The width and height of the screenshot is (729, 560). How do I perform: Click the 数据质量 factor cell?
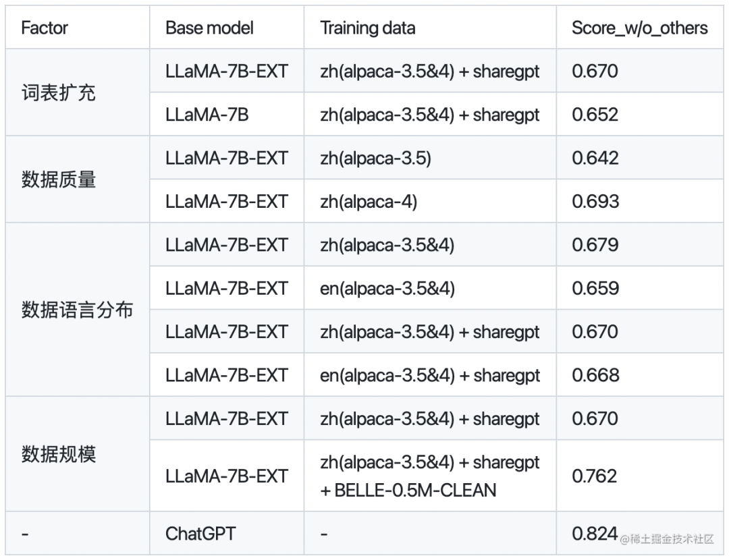pyautogui.click(x=59, y=179)
